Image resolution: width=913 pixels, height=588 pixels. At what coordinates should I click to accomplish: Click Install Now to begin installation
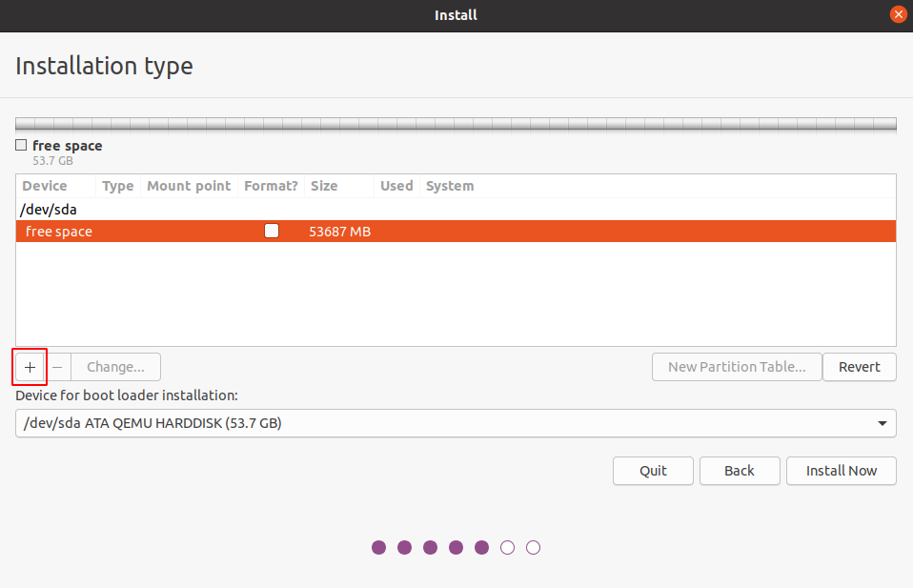tap(841, 471)
